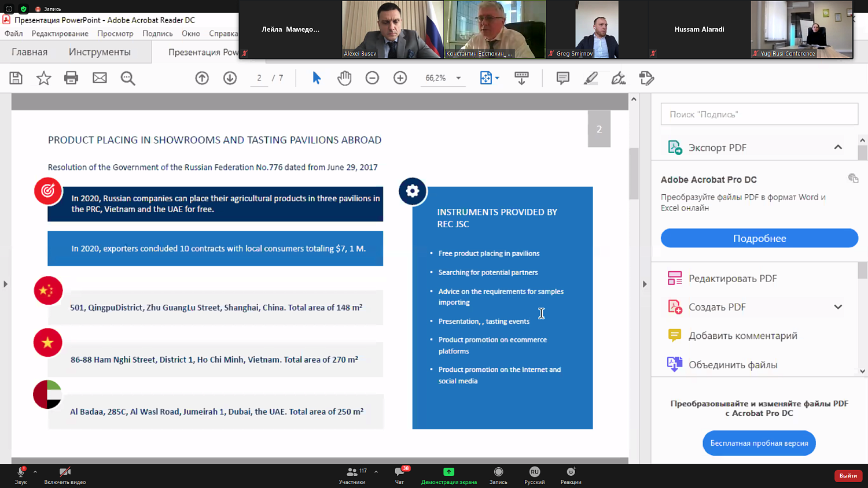This screenshot has width=868, height=488.
Task: Add a sticky note comment
Action: 562,78
